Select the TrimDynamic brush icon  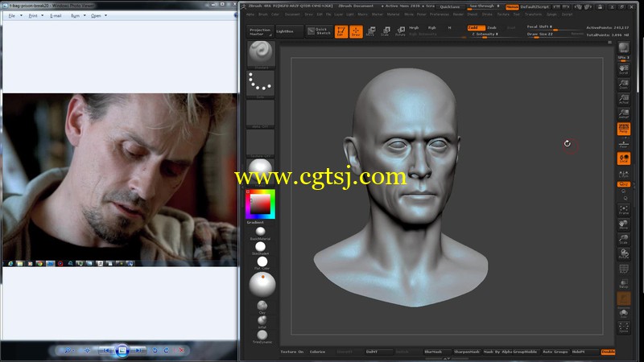tap(262, 335)
